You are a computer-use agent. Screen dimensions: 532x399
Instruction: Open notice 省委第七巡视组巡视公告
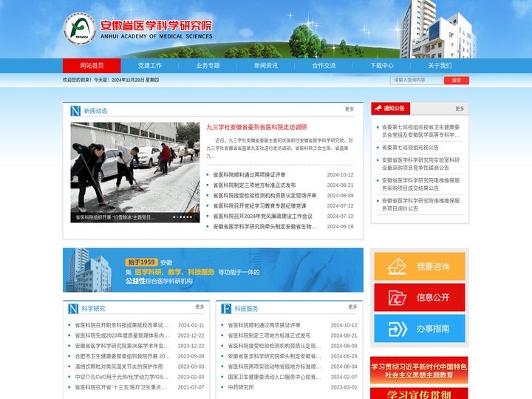point(410,148)
